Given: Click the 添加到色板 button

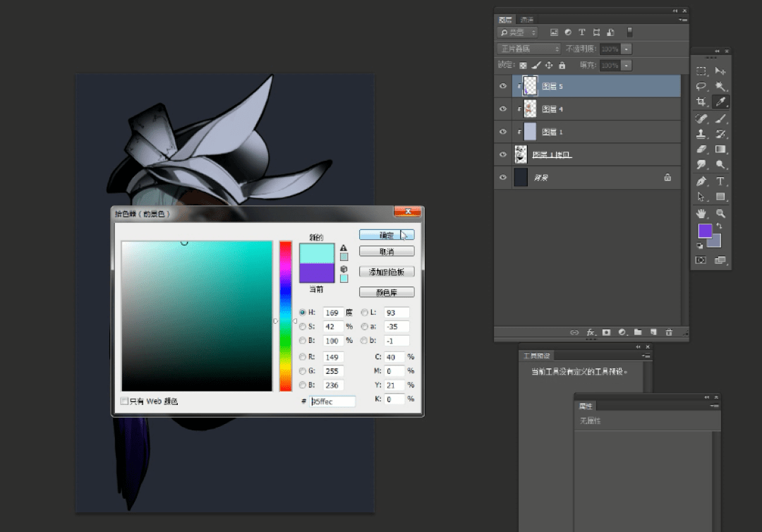Looking at the screenshot, I should [386, 272].
